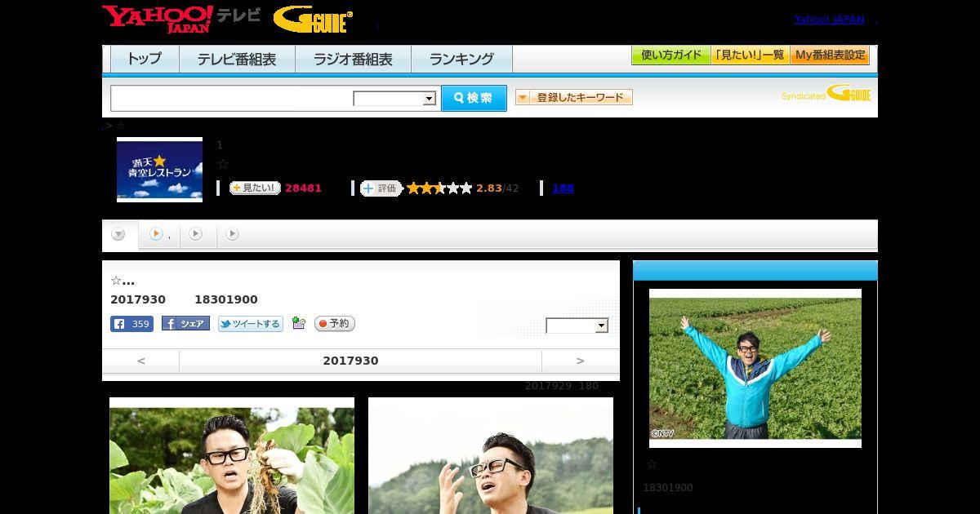Select the tab with orange play icon
The width and height of the screenshot is (980, 514).
coord(159,235)
